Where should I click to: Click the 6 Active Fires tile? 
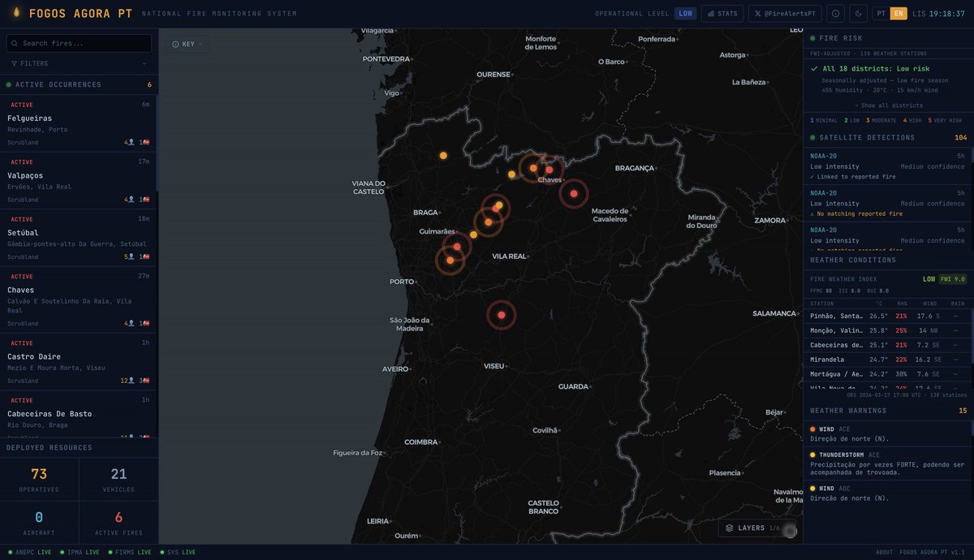[119, 522]
